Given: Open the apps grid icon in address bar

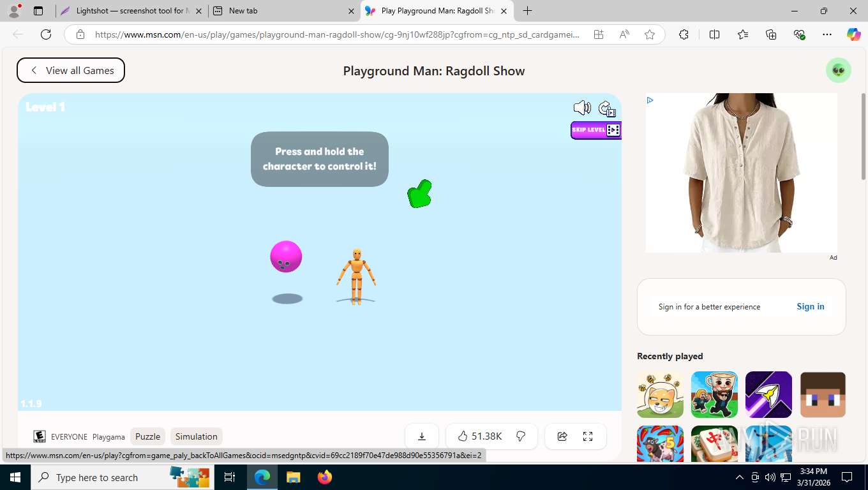Looking at the screenshot, I should (x=599, y=34).
